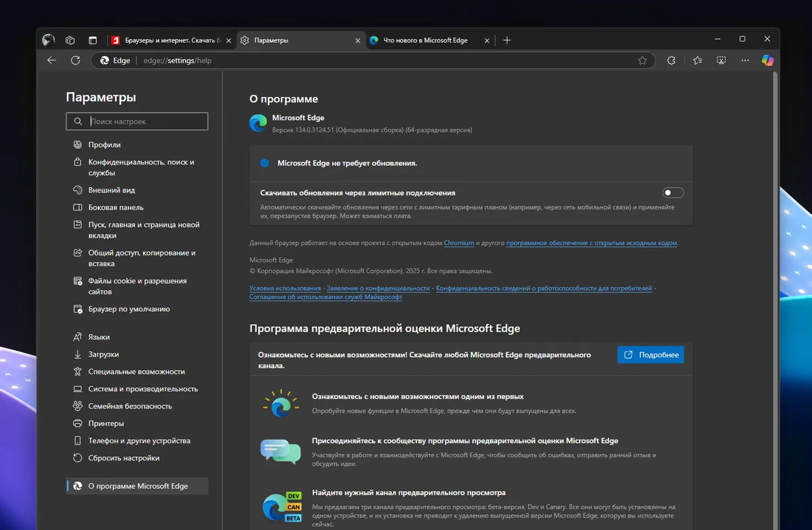Open Соглашение об использовании служб Майкрософт link
The width and height of the screenshot is (812, 530).
(325, 297)
